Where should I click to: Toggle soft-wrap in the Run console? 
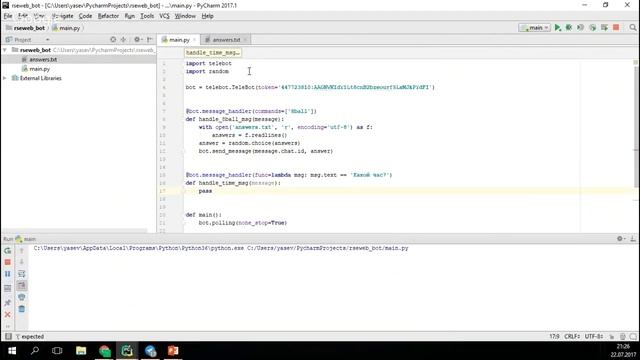(22, 274)
